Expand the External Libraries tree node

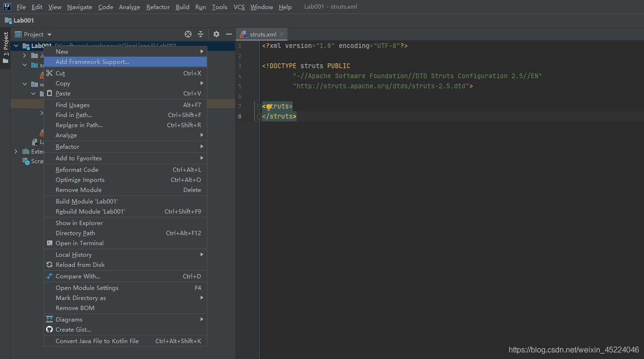click(16, 151)
